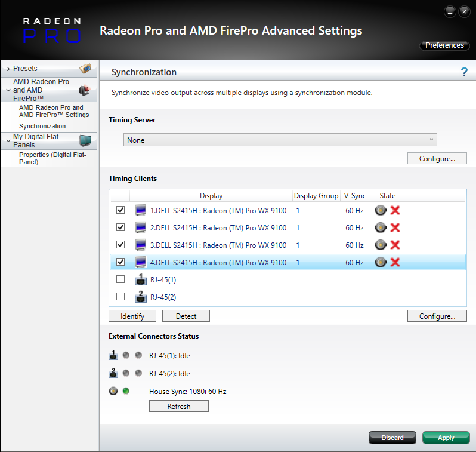Click the Identify button
Screen dimensions: 476x452
[132, 316]
